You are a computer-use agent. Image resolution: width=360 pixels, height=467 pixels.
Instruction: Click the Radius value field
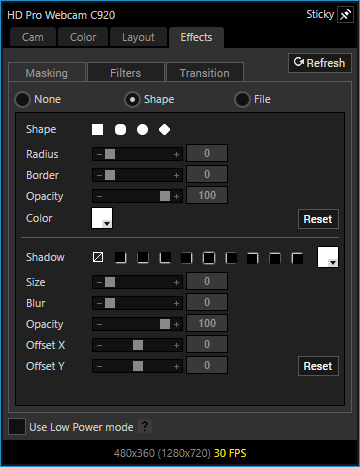207,153
